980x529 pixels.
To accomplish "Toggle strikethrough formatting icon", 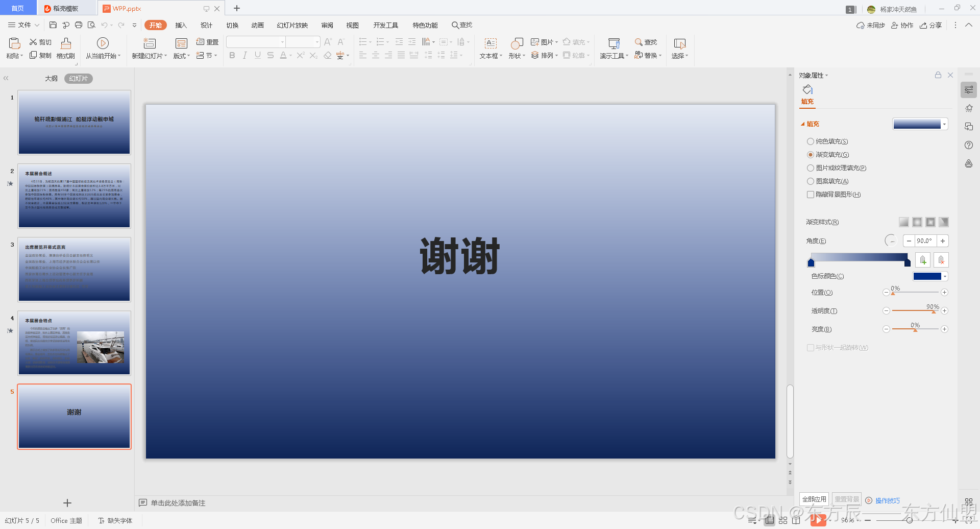I will [271, 55].
